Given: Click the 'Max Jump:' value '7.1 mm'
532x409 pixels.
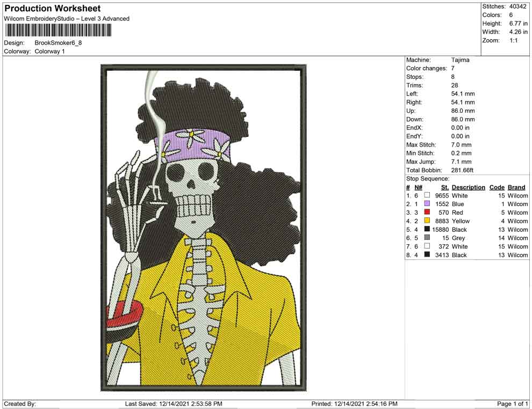Looking at the screenshot, I should (x=461, y=162).
